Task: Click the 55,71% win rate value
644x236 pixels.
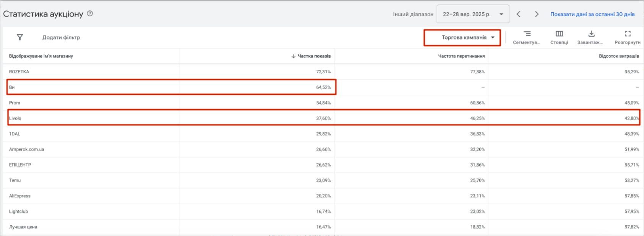Action: click(632, 165)
